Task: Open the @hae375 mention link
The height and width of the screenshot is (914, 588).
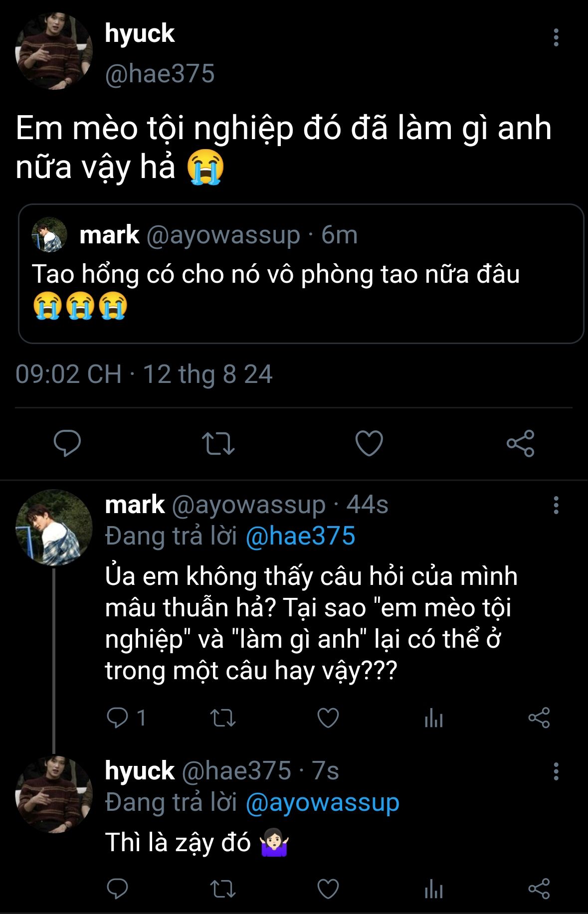Action: pos(300,536)
